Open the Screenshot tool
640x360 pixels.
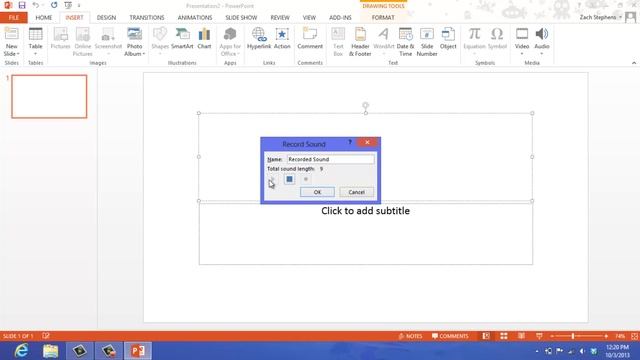108,42
